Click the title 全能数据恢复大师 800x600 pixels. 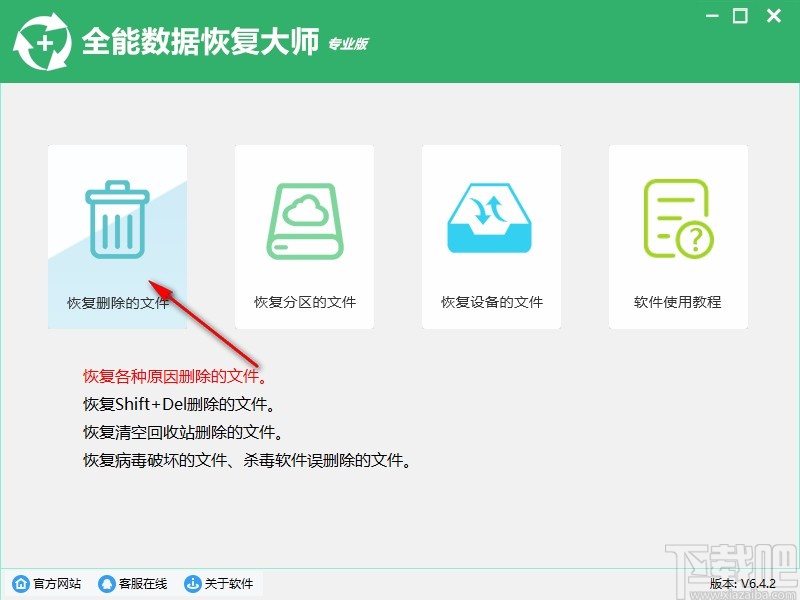(x=201, y=41)
